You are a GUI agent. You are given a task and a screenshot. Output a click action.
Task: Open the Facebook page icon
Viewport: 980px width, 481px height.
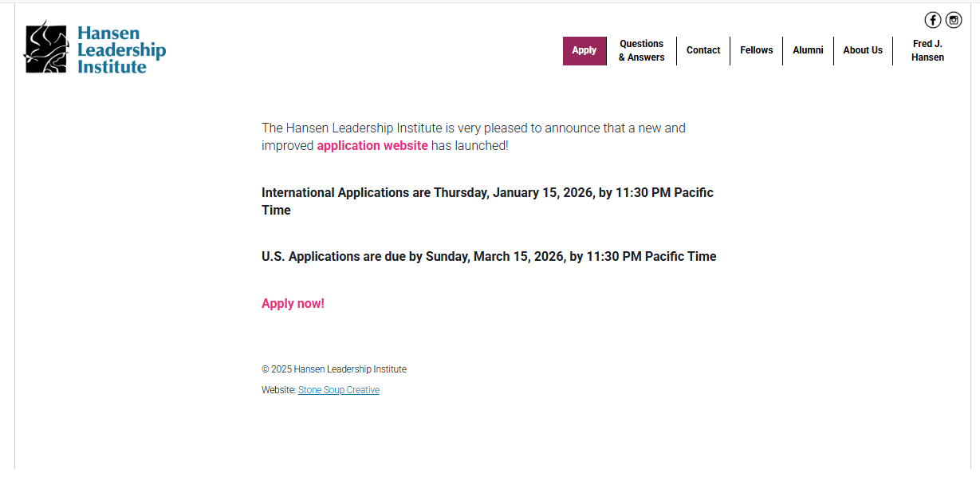click(x=932, y=20)
